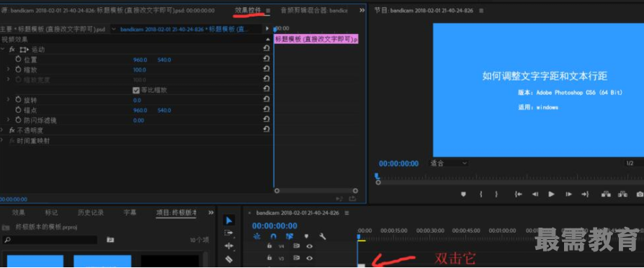Select the Razor tool
This screenshot has width=644, height=268.
click(x=229, y=259)
